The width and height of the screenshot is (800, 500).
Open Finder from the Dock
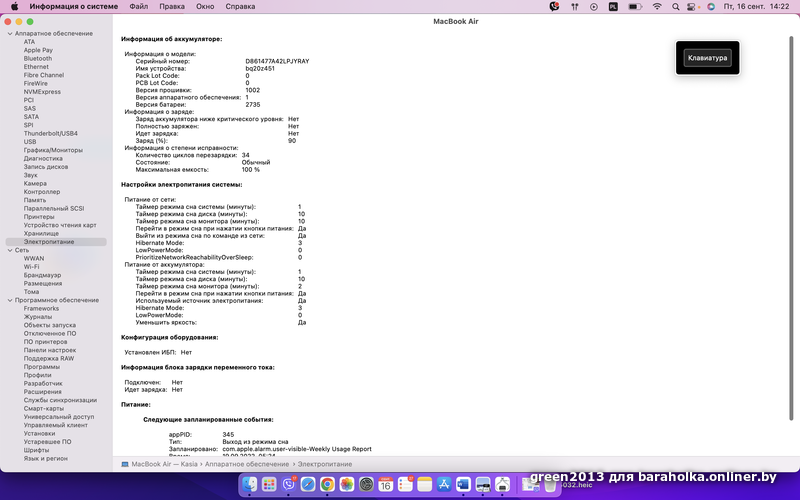click(x=249, y=484)
